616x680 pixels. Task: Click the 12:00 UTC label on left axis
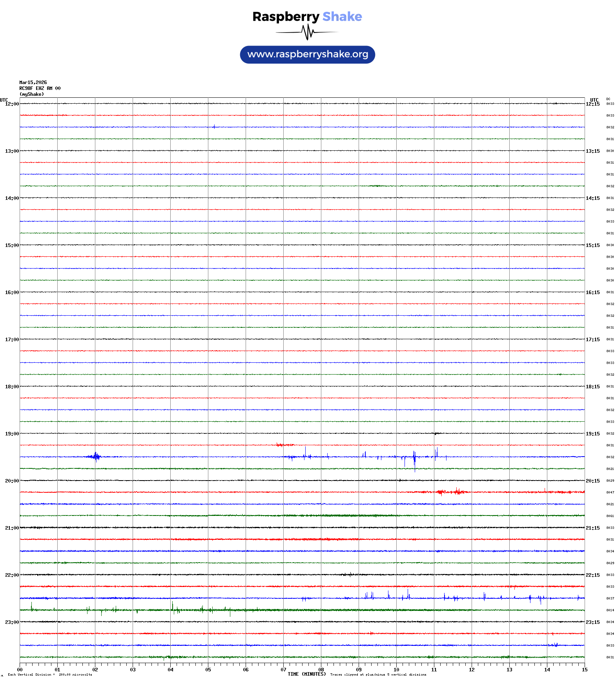pos(12,104)
